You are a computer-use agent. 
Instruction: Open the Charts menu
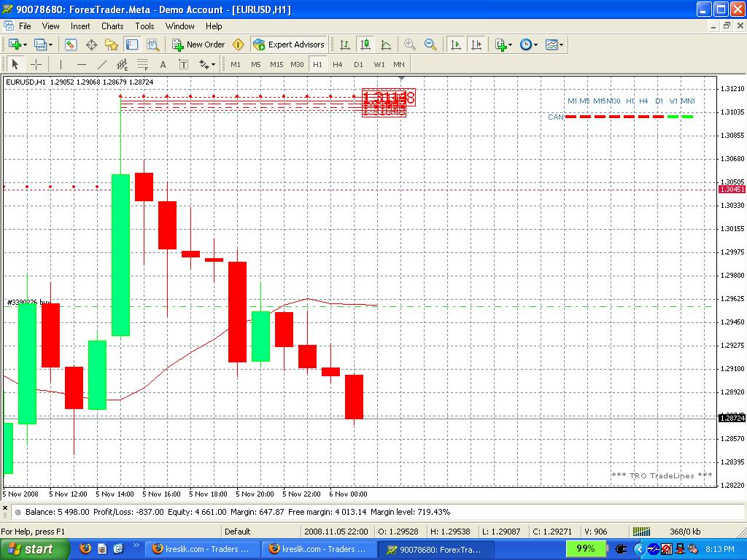112,26
